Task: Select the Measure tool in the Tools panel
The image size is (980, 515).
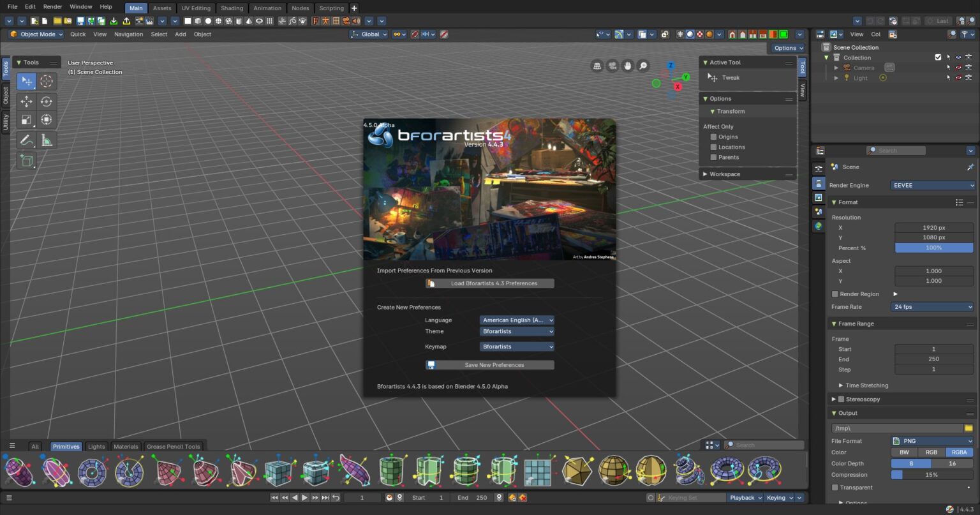Action: click(46, 140)
